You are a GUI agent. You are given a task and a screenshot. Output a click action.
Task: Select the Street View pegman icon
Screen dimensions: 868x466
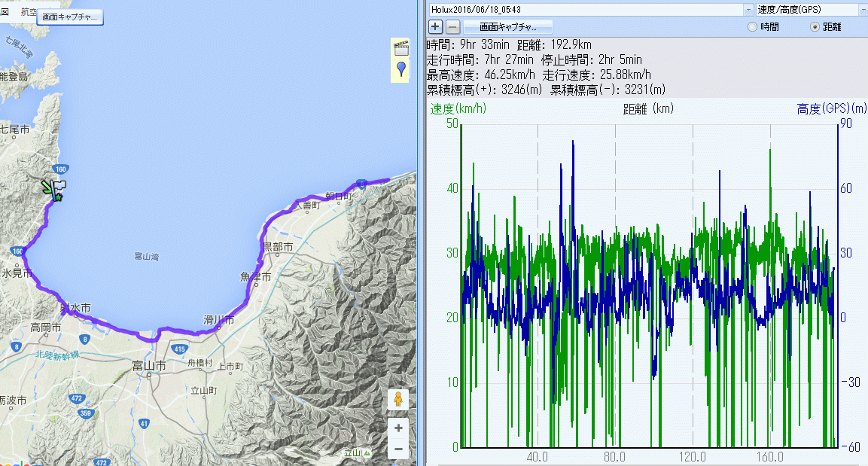tap(397, 399)
